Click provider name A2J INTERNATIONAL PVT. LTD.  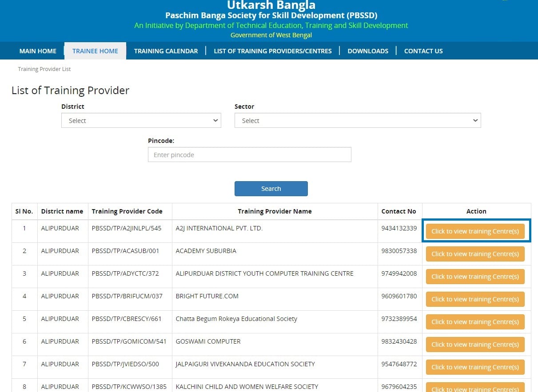point(219,228)
